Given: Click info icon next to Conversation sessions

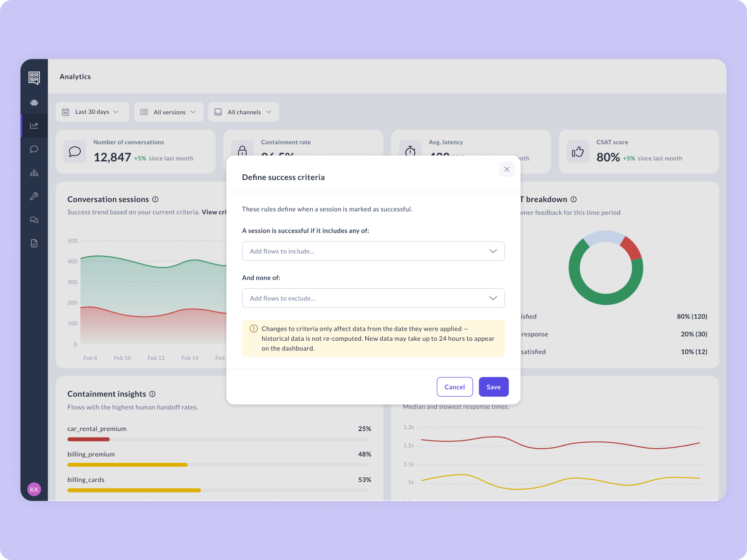Looking at the screenshot, I should (x=156, y=199).
